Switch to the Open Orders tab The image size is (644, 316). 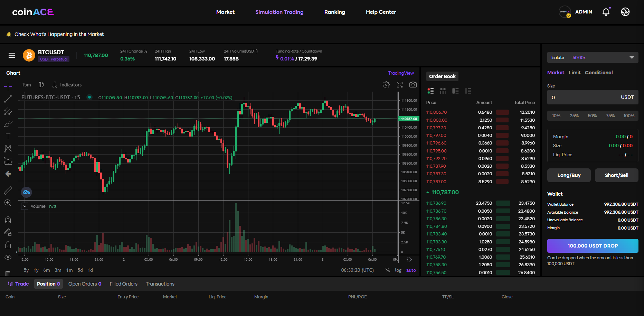point(84,284)
